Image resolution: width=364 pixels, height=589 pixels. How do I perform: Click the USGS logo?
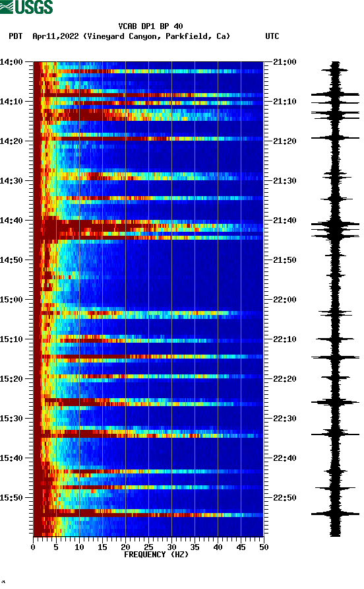[x=26, y=7]
